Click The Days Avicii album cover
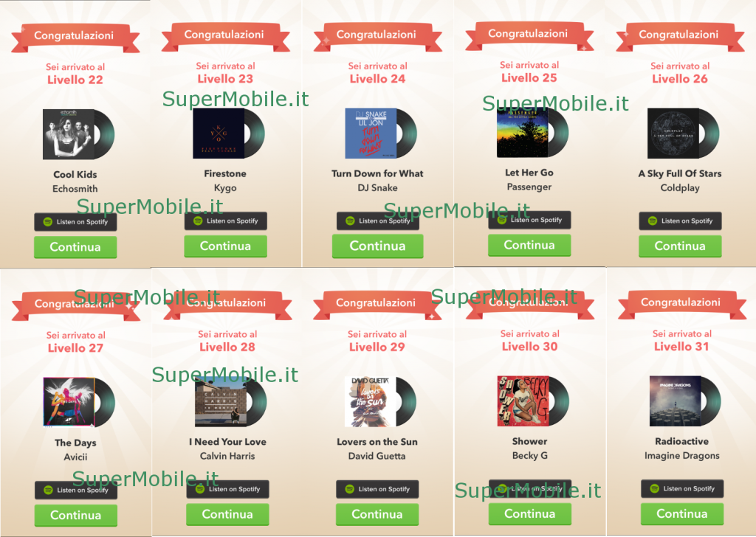The height and width of the screenshot is (537, 756). tap(69, 403)
